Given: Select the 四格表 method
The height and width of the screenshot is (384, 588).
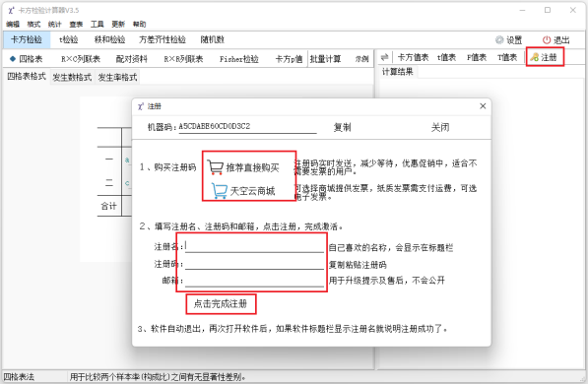Looking at the screenshot, I should coord(27,59).
